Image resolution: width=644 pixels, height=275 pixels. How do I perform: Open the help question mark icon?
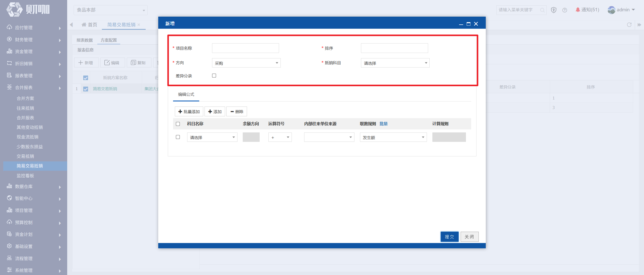(x=565, y=10)
